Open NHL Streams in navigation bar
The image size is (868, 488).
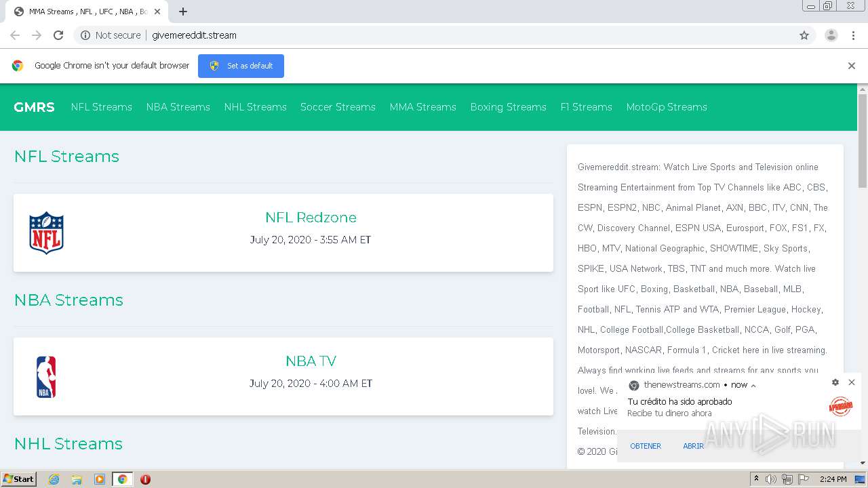pyautogui.click(x=256, y=107)
